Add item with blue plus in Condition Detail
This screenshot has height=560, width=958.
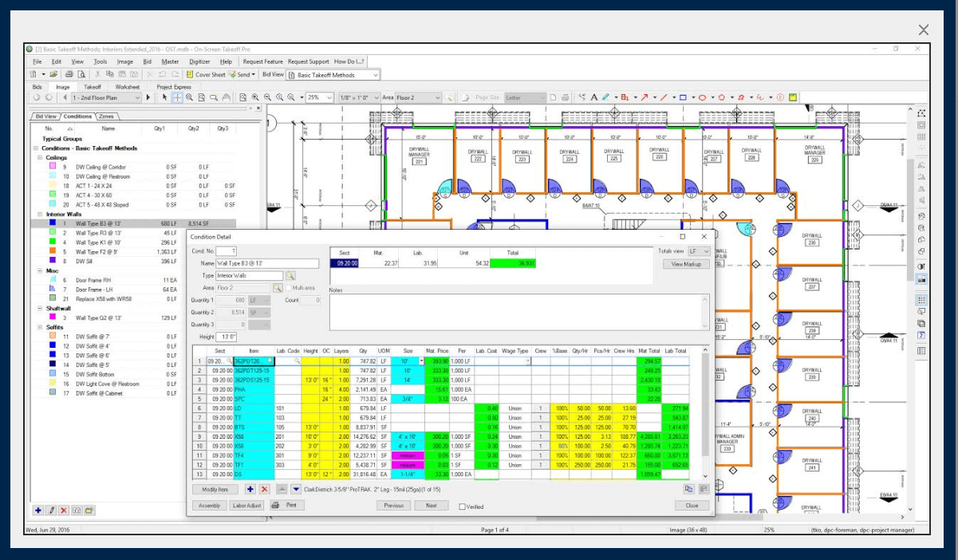pyautogui.click(x=250, y=489)
